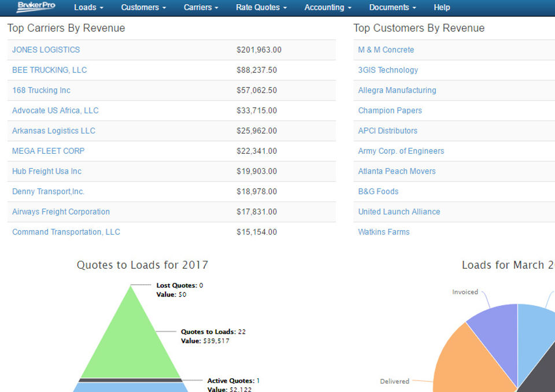Open 3GIS Technology customer

388,70
